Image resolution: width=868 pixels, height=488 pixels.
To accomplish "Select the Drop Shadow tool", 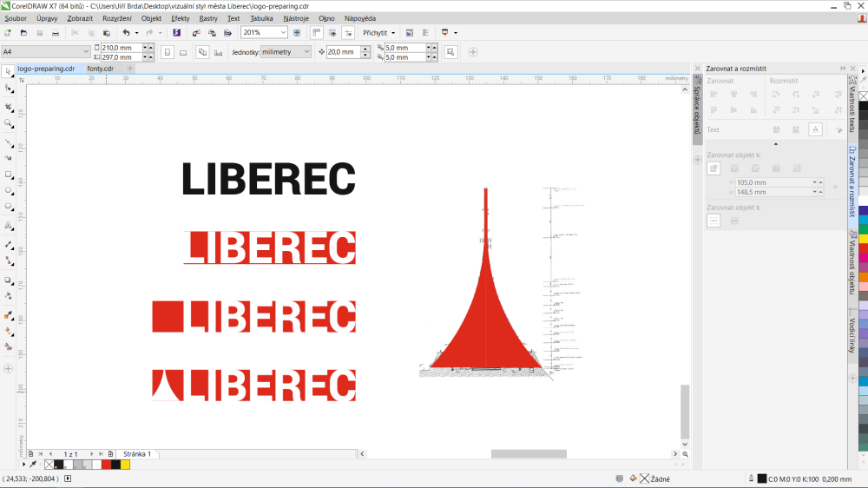I will point(9,280).
